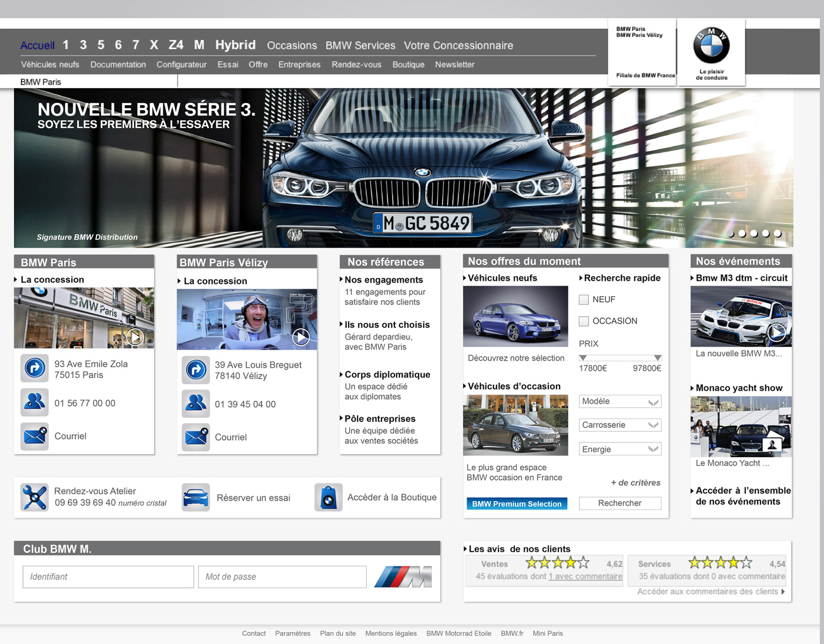Open the Mentions légales footer link
824x644 pixels.
391,633
